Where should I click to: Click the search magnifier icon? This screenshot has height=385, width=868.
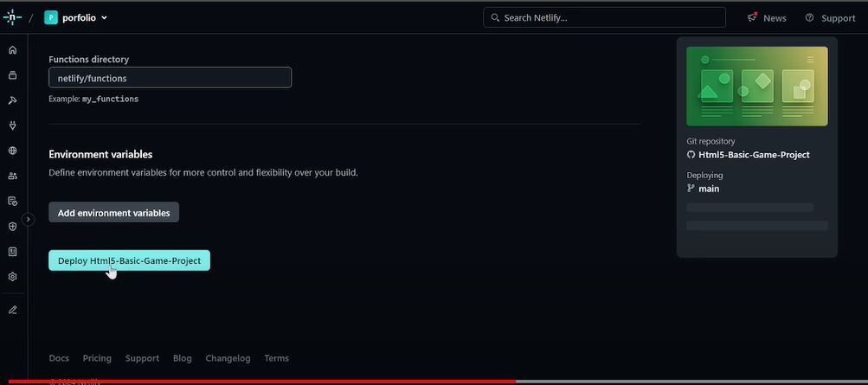tap(496, 17)
